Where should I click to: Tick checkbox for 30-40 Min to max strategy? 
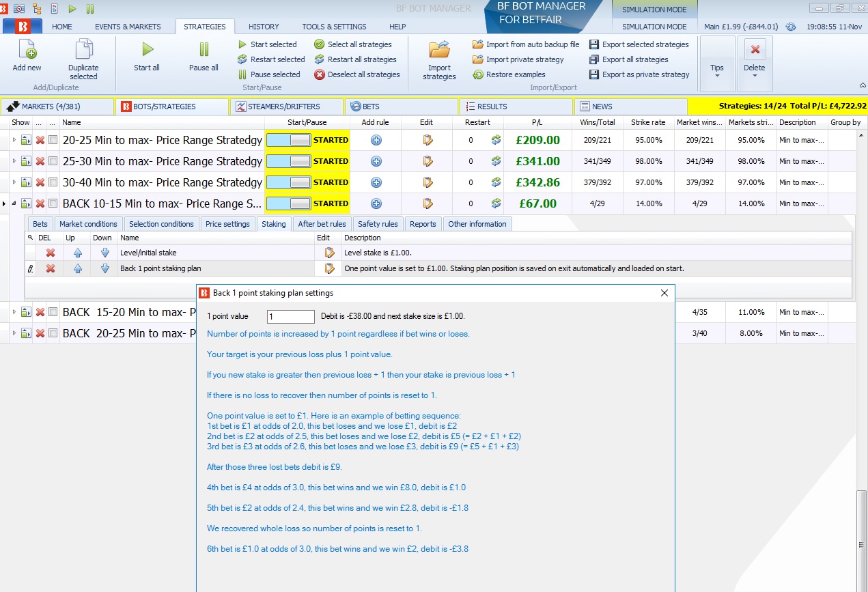pos(53,182)
